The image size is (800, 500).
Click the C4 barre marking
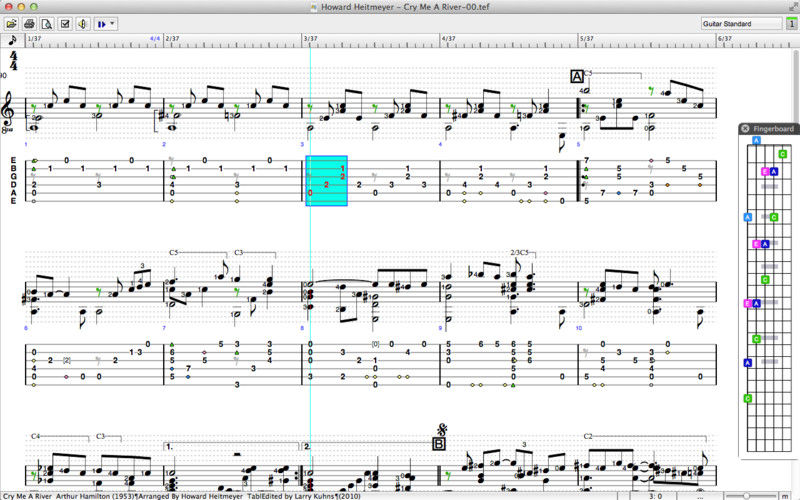[x=35, y=436]
